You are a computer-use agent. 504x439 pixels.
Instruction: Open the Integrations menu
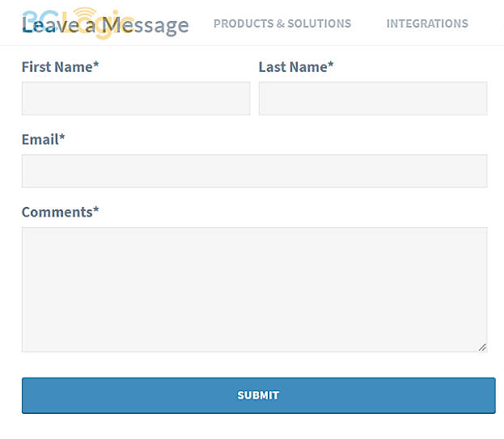[427, 23]
